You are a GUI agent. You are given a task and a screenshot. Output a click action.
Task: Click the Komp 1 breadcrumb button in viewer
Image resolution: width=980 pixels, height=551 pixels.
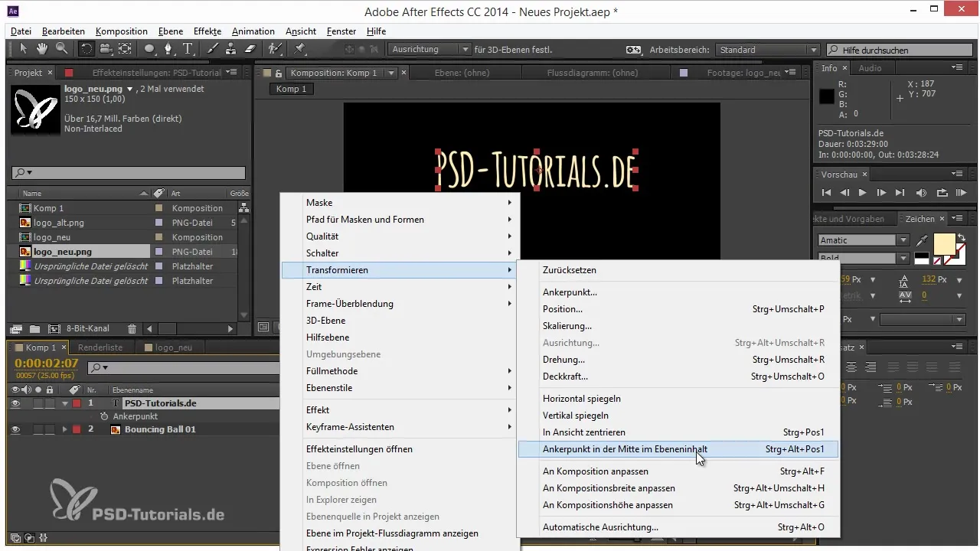click(291, 89)
